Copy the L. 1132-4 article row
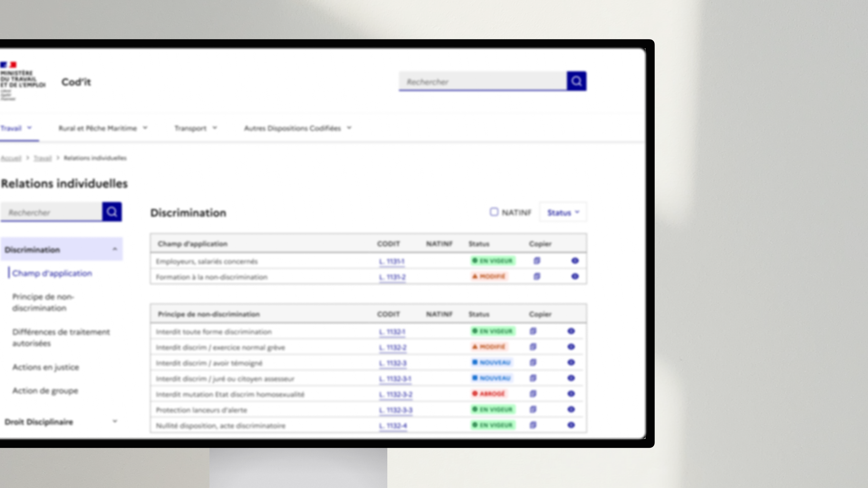Screen dimensions: 868x488 click(533, 425)
